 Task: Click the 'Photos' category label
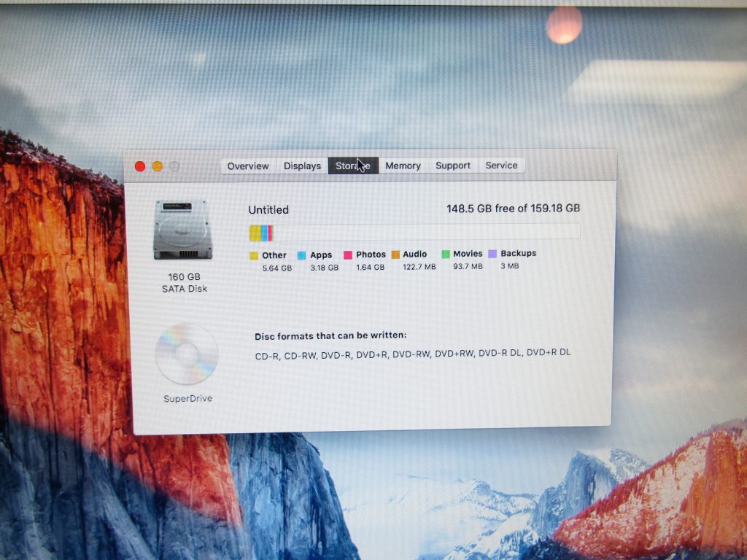pyautogui.click(x=371, y=254)
